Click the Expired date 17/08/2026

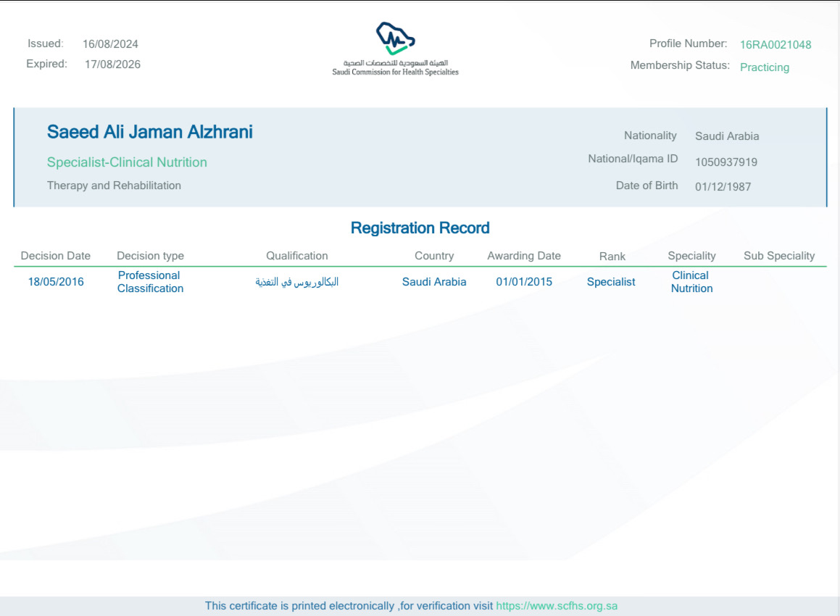pos(112,64)
